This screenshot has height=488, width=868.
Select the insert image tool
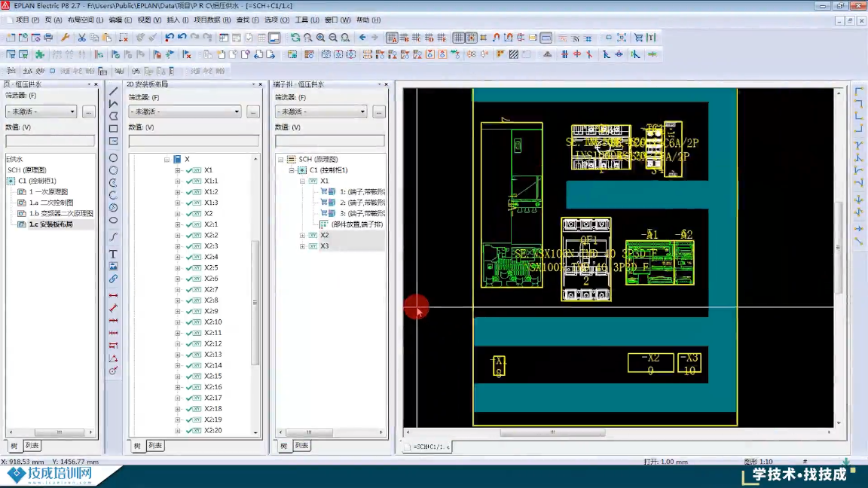114,266
